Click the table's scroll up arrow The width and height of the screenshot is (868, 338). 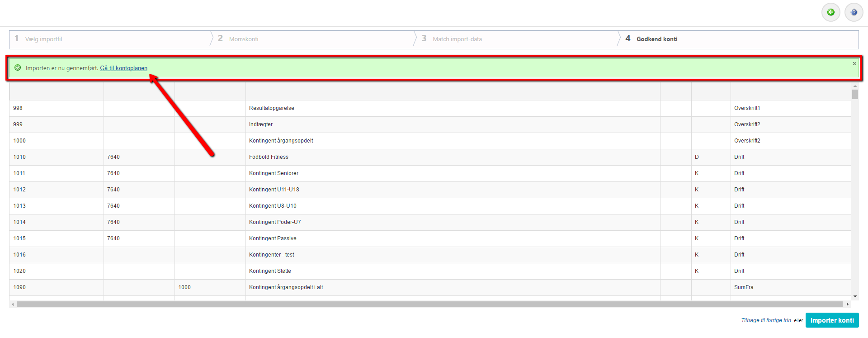click(855, 86)
